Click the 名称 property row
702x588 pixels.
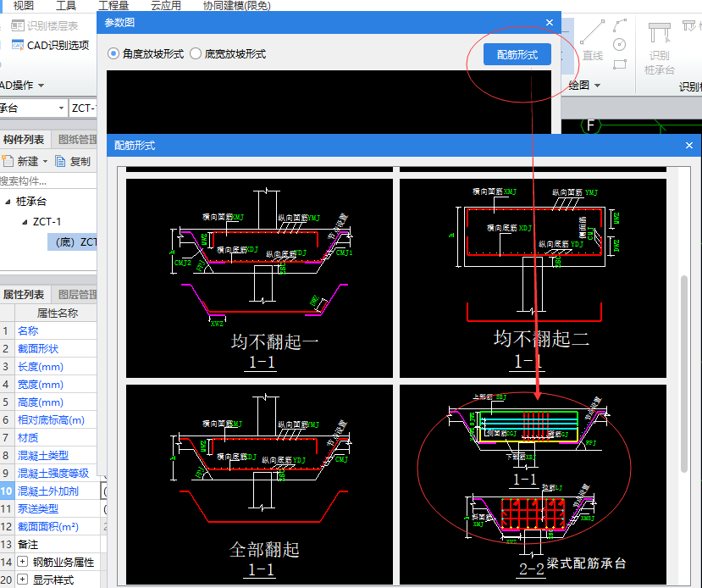tap(48, 331)
